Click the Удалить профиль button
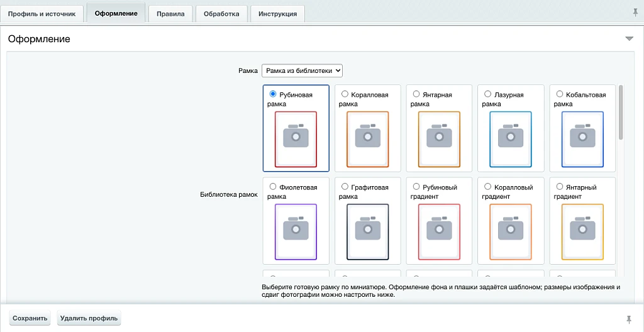The height and width of the screenshot is (332, 644). tap(89, 318)
